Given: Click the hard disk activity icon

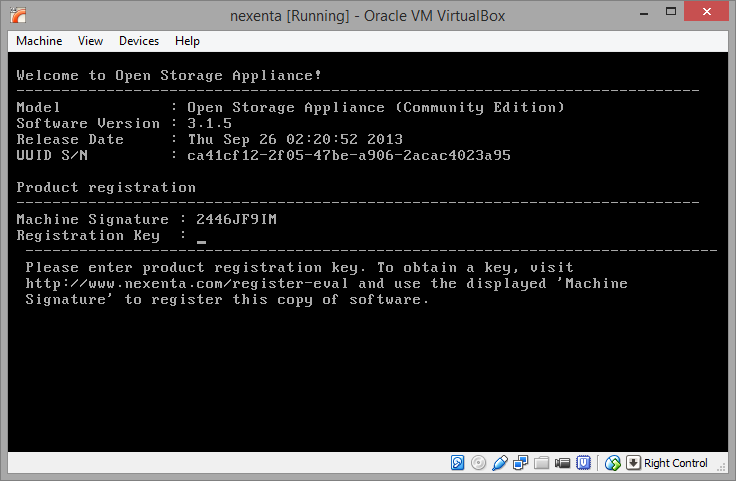Looking at the screenshot, I should click(x=457, y=463).
